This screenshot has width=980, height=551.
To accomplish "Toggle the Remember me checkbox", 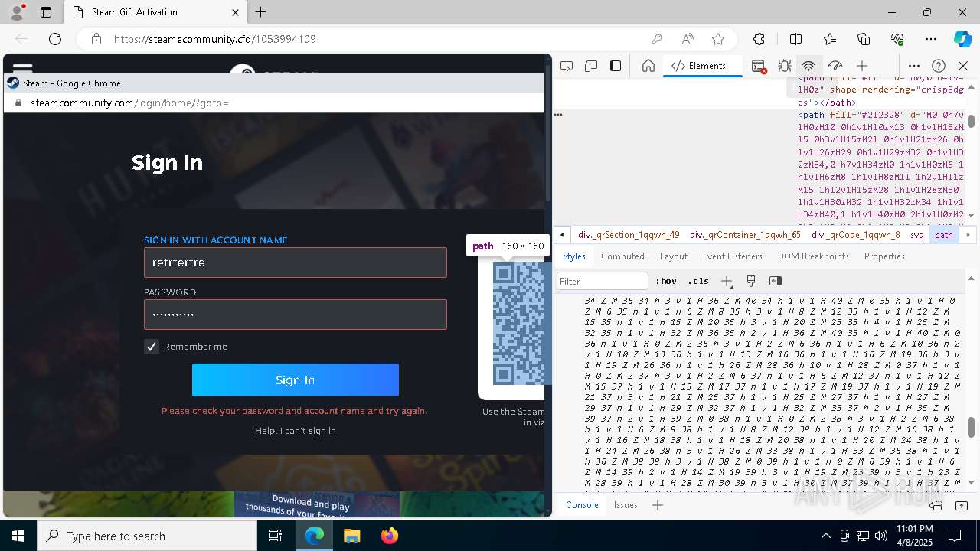I will click(x=152, y=347).
